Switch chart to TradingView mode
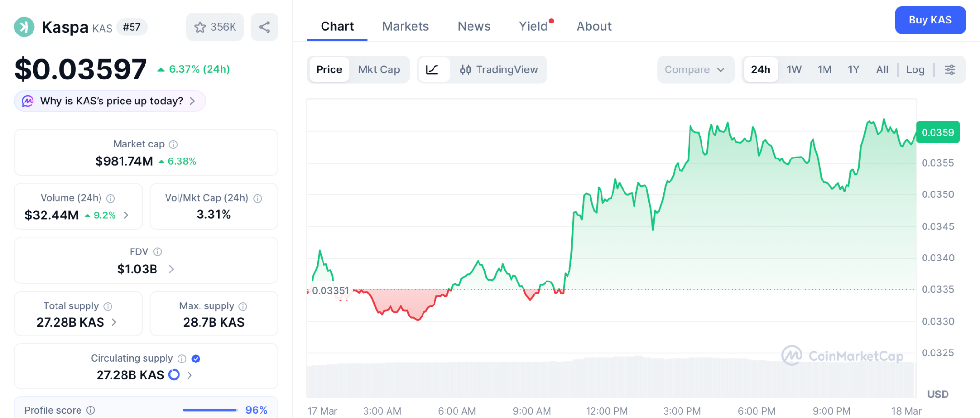This screenshot has height=418, width=980. pos(499,70)
